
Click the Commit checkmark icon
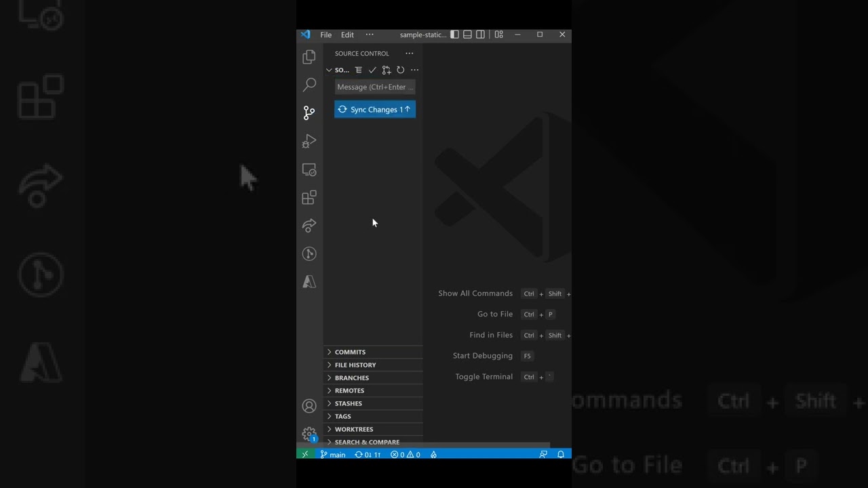click(372, 70)
